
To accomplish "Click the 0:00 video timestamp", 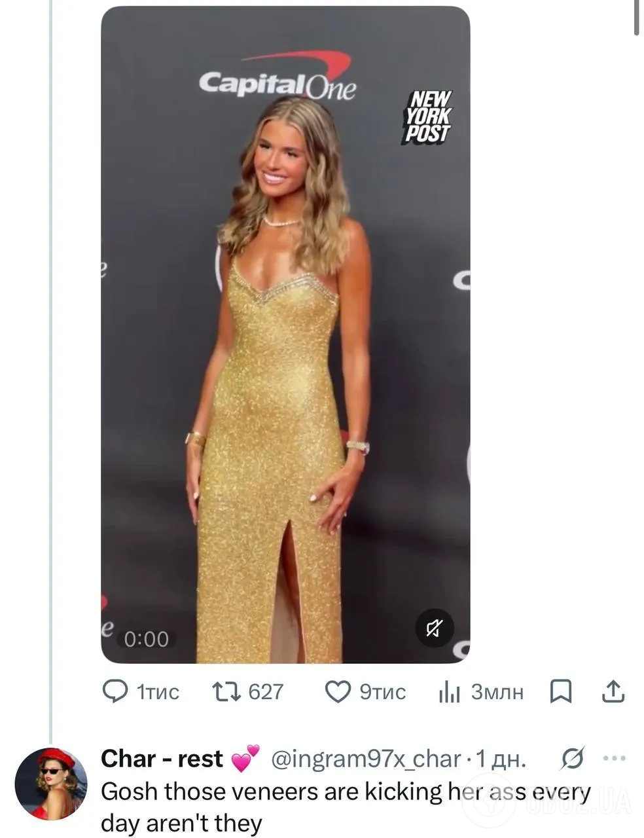I will click(146, 639).
